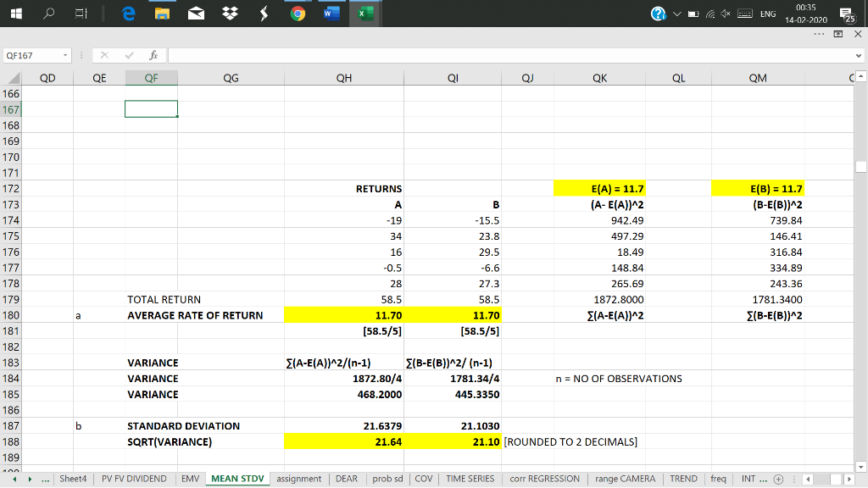Select row 180 header
Screen dimensions: 868x488
click(10, 315)
